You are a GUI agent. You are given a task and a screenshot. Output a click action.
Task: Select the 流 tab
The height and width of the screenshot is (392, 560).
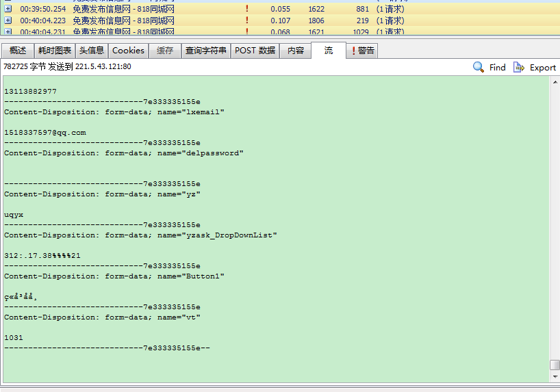(329, 51)
